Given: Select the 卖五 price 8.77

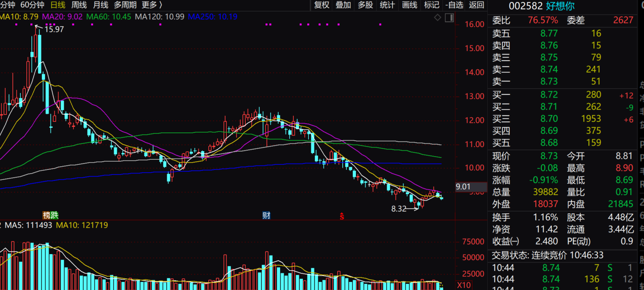Looking at the screenshot, I should 549,33.
